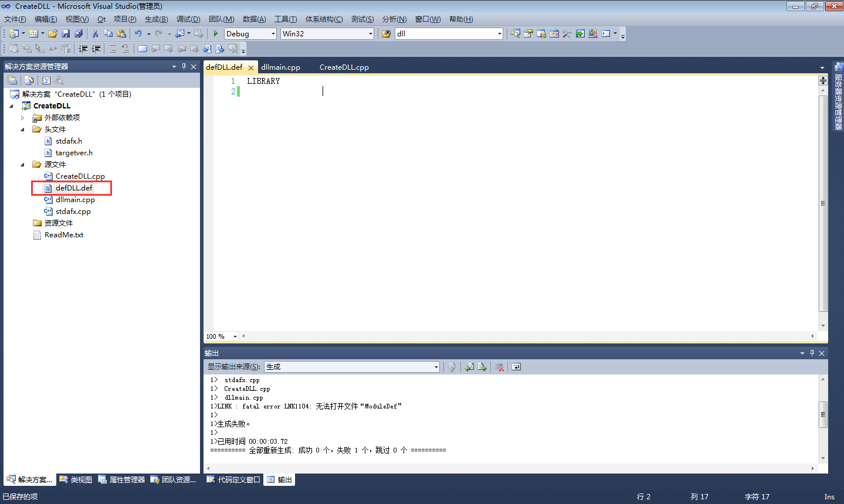Open the 生成(B) build menu

tap(156, 19)
